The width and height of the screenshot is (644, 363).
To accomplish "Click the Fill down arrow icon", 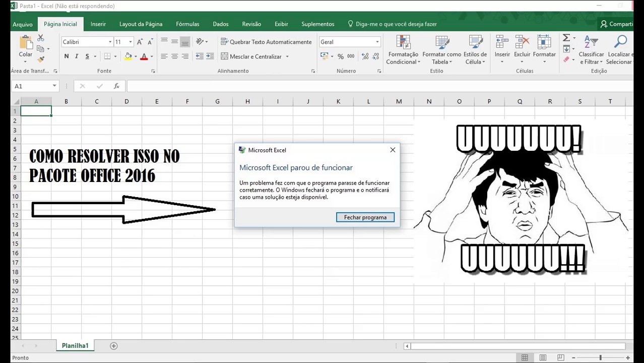I will pos(566,49).
